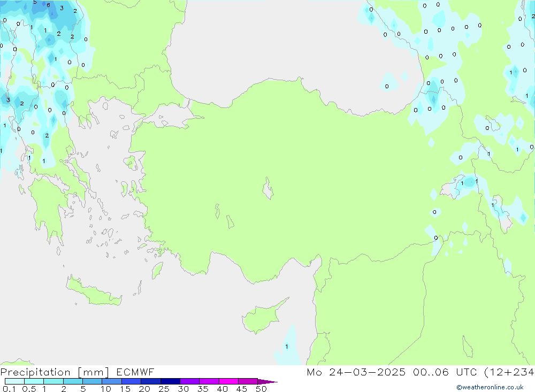This screenshot has height=392, width=535.
Task: Click the '(12+234' forecast offset text
Action: click(509, 372)
